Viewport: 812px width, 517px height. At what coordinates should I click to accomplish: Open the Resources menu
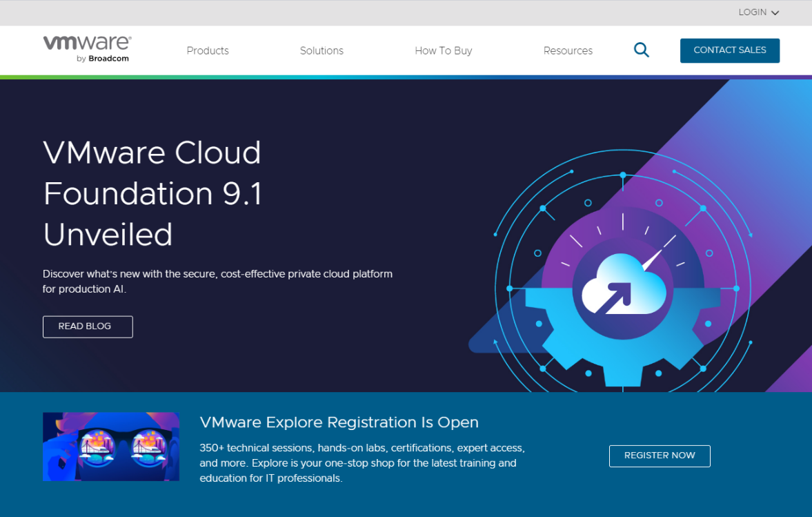pos(568,51)
